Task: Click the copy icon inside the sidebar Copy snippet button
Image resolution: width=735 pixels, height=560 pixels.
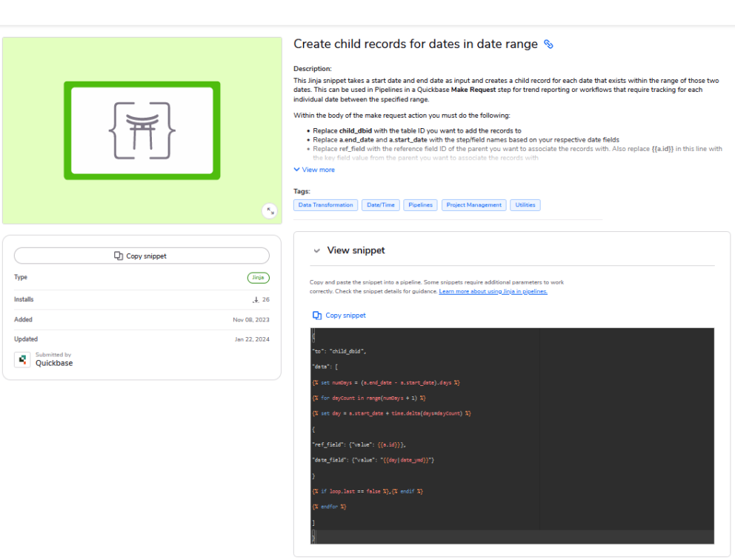Action: 119,255
